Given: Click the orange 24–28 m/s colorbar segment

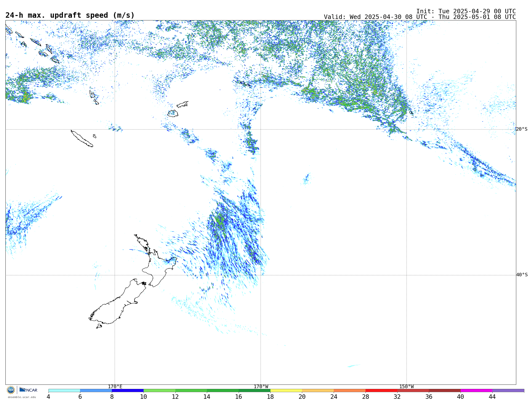Looking at the screenshot, I should (350, 391).
